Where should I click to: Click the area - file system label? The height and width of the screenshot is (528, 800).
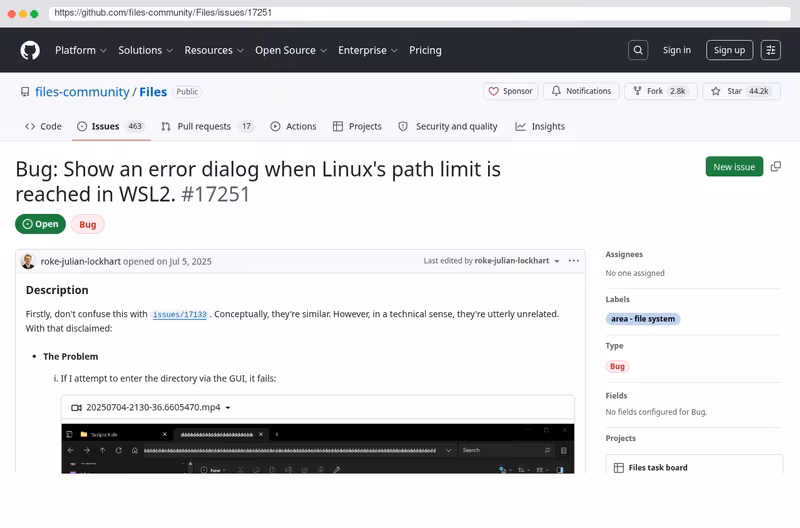[643, 319]
